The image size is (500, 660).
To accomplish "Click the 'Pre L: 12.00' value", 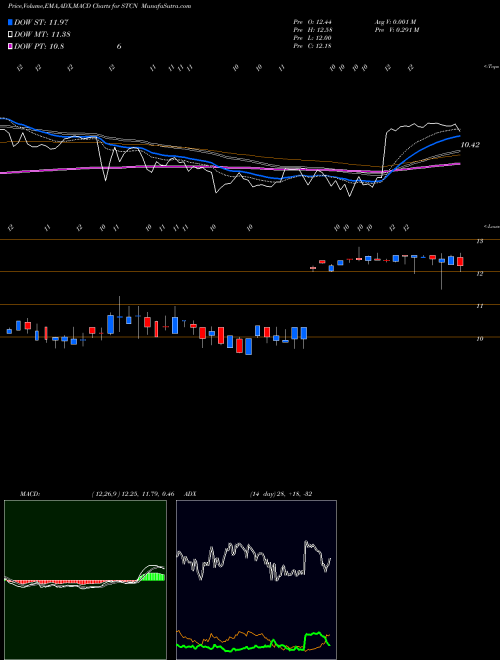I will pos(312,38).
